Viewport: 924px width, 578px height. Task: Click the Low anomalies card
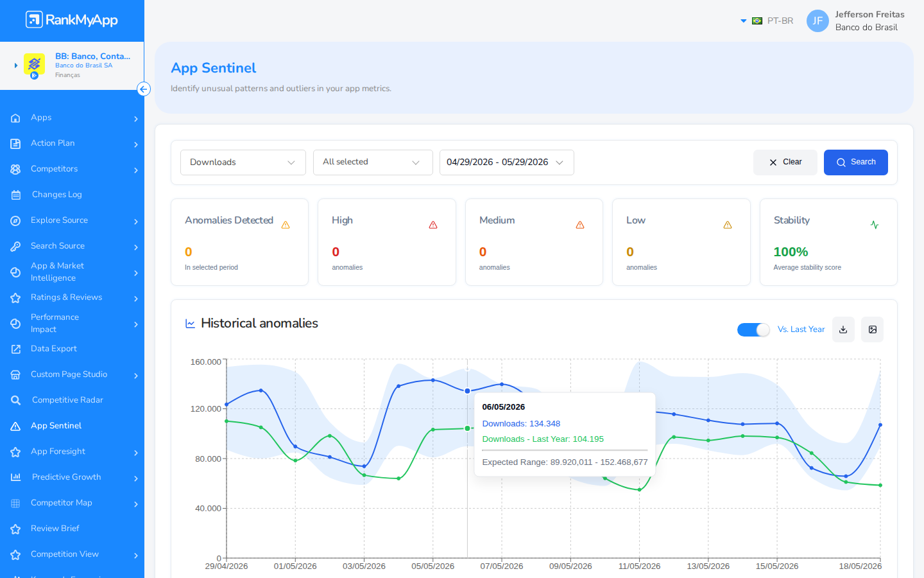[x=681, y=242]
